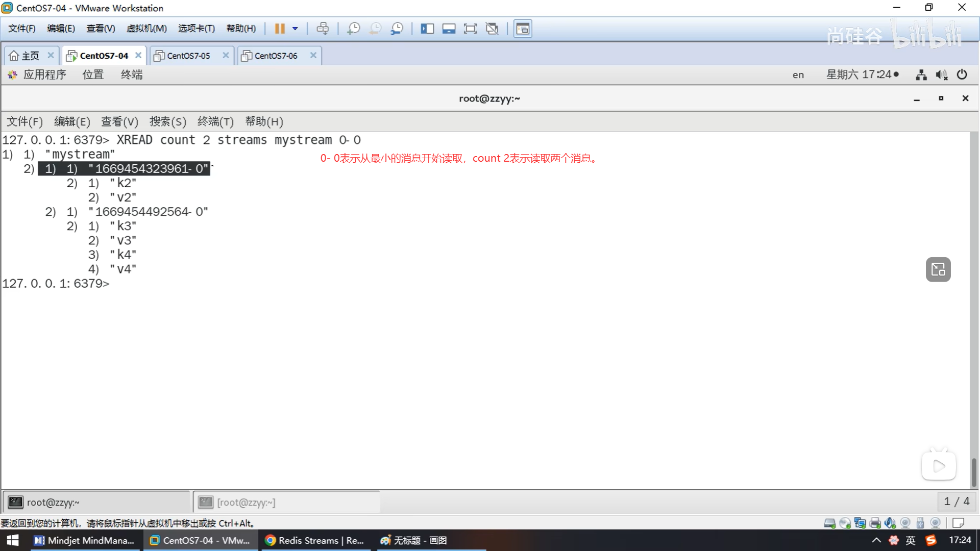Take a snapshot of the VM

click(x=353, y=29)
